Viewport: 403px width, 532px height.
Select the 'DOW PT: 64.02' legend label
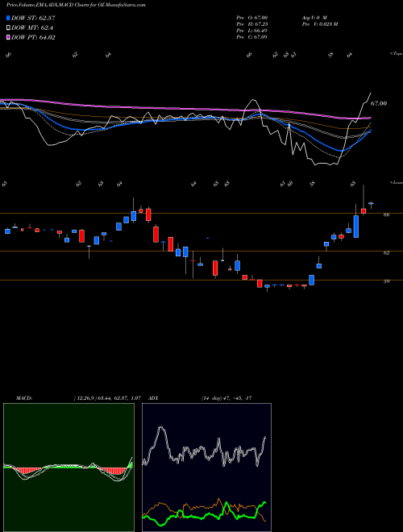pos(33,37)
